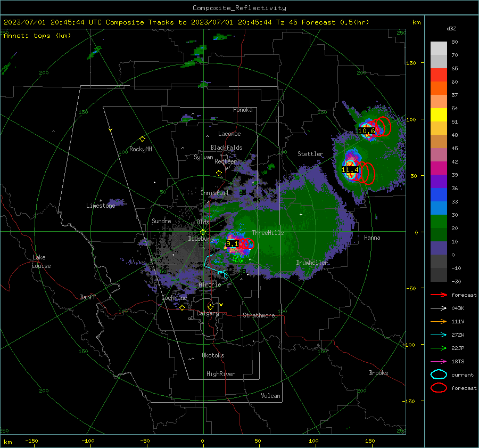This screenshot has height=448, width=479.
Task: Click the cyan 27ZW arrow legend icon
Action: [439, 335]
